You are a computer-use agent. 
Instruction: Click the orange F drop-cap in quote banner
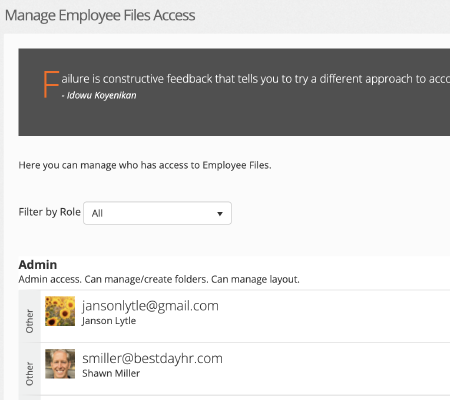coord(51,84)
